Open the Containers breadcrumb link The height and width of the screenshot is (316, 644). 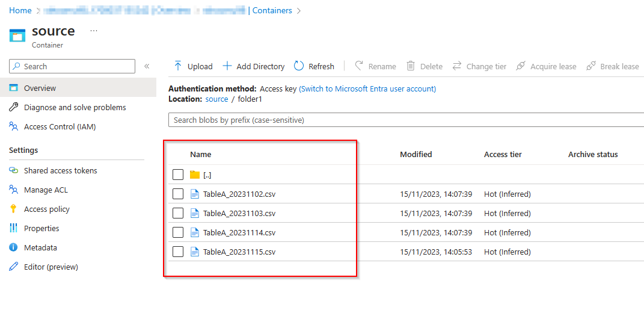tap(272, 11)
